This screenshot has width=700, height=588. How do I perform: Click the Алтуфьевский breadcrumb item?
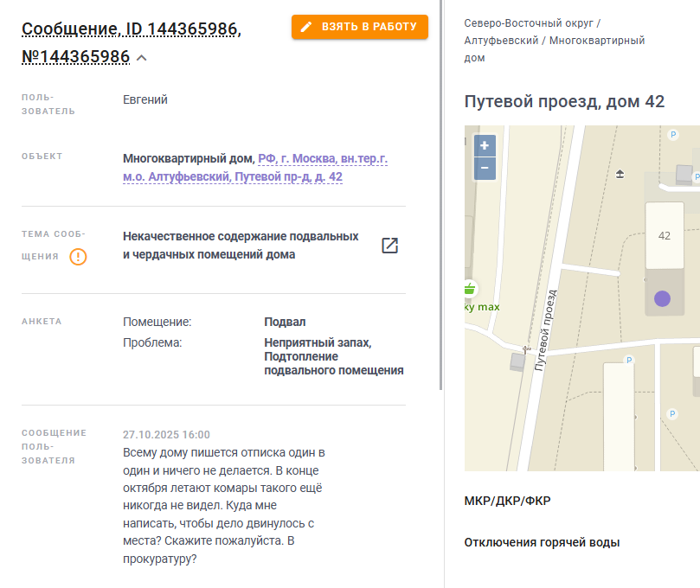pos(501,41)
